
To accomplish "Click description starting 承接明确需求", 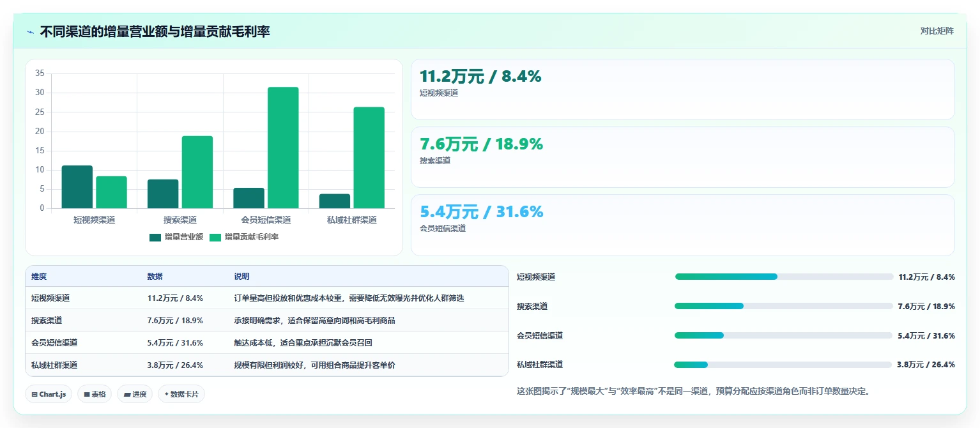I will 314,320.
